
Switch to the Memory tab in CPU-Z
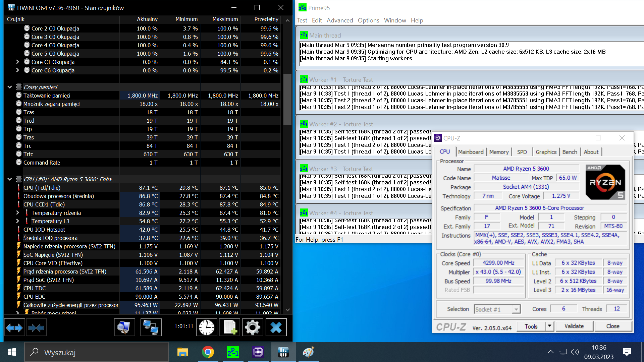coord(499,152)
